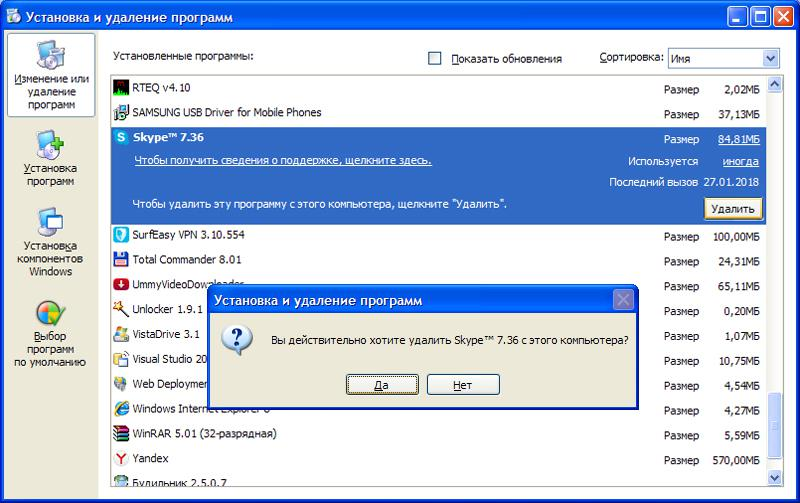This screenshot has height=503, width=800.
Task: Click the program list scroll up arrow
Action: point(774,84)
